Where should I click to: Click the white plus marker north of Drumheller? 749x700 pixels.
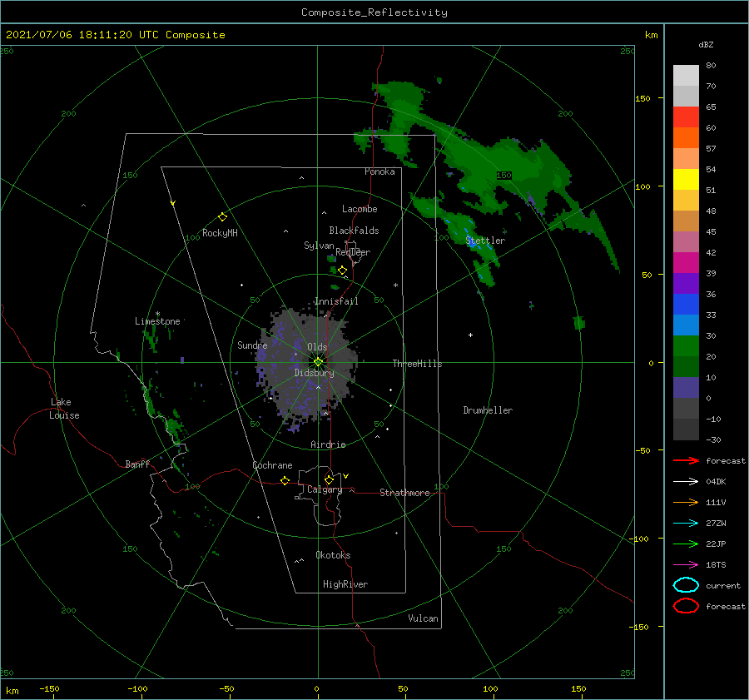tap(470, 335)
